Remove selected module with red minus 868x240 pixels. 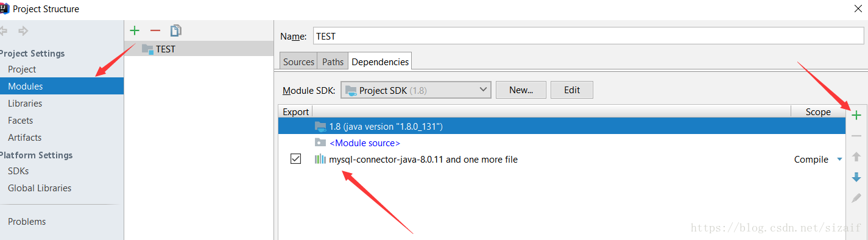point(155,30)
